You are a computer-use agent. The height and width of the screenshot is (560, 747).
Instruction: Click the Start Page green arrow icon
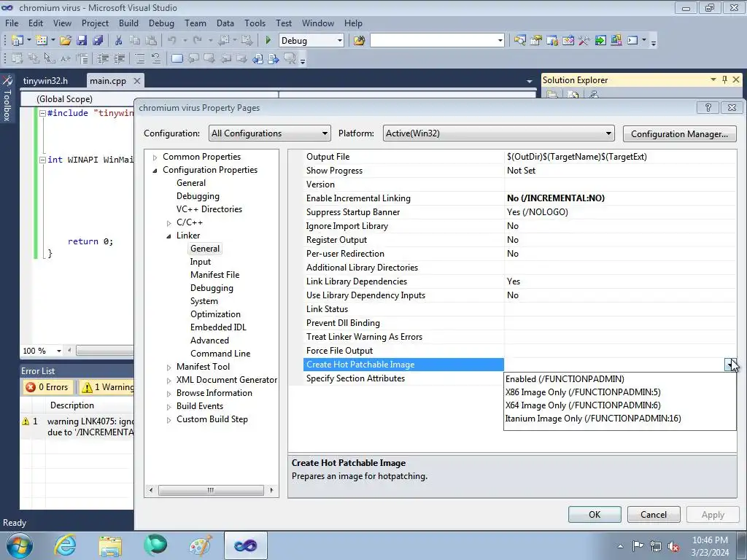[600, 41]
